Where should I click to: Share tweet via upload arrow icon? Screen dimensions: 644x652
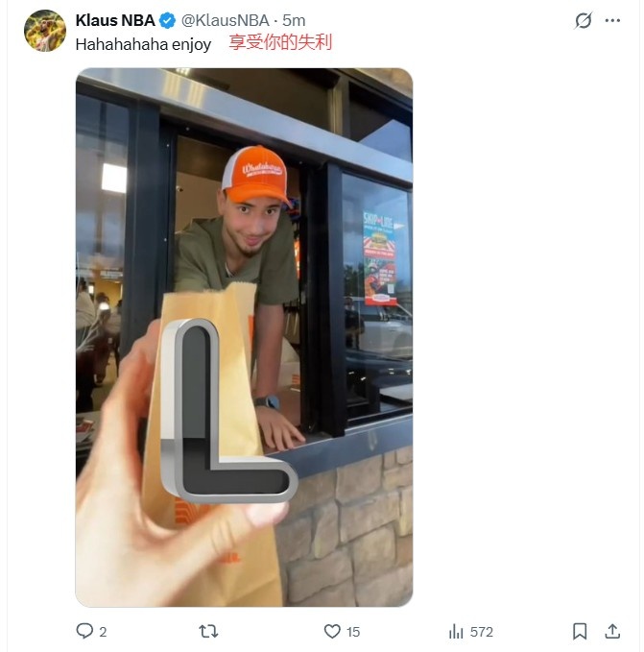pyautogui.click(x=612, y=631)
